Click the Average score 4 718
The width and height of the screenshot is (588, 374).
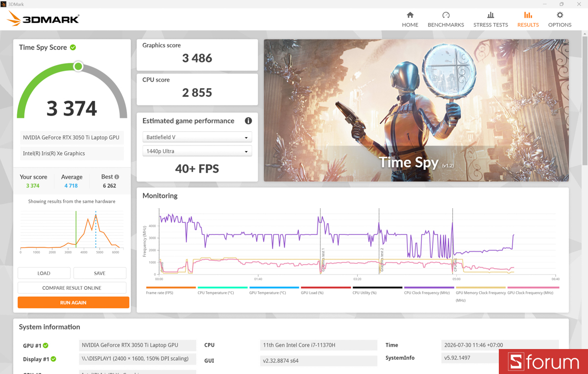[x=71, y=186]
